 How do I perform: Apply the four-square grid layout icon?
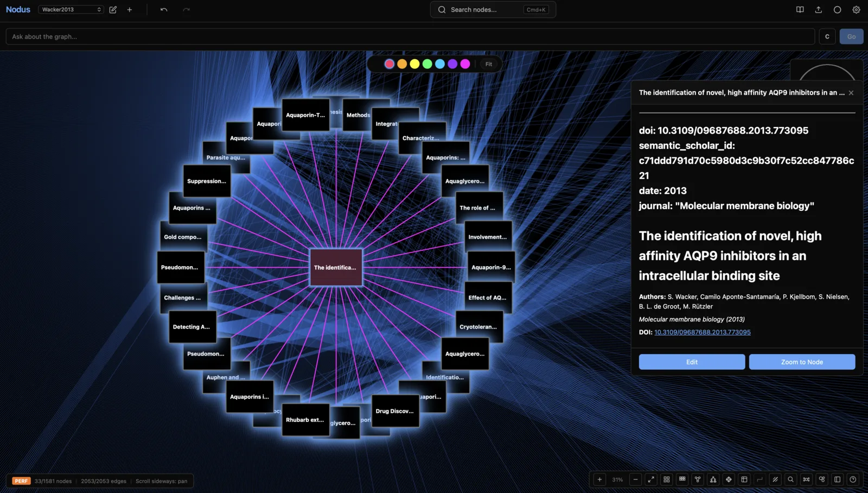click(x=667, y=479)
